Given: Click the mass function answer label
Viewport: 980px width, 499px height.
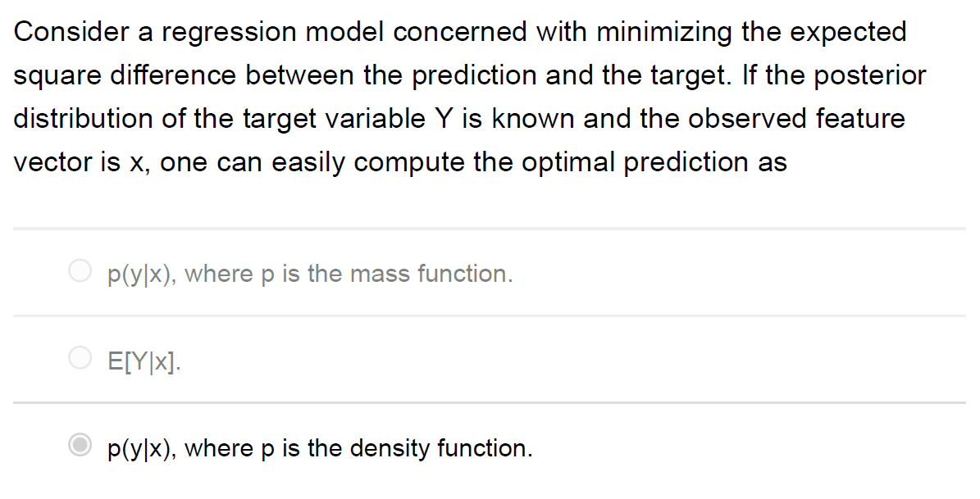Looking at the screenshot, I should pos(312,274).
